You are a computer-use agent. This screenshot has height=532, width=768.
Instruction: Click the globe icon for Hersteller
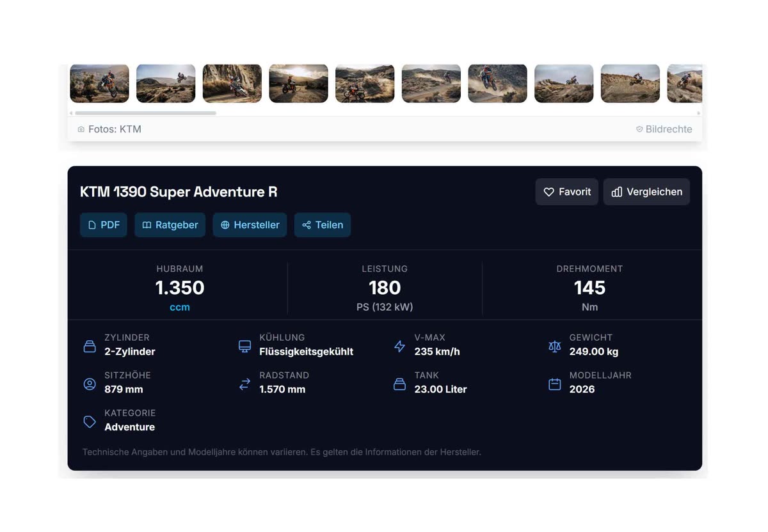click(225, 225)
